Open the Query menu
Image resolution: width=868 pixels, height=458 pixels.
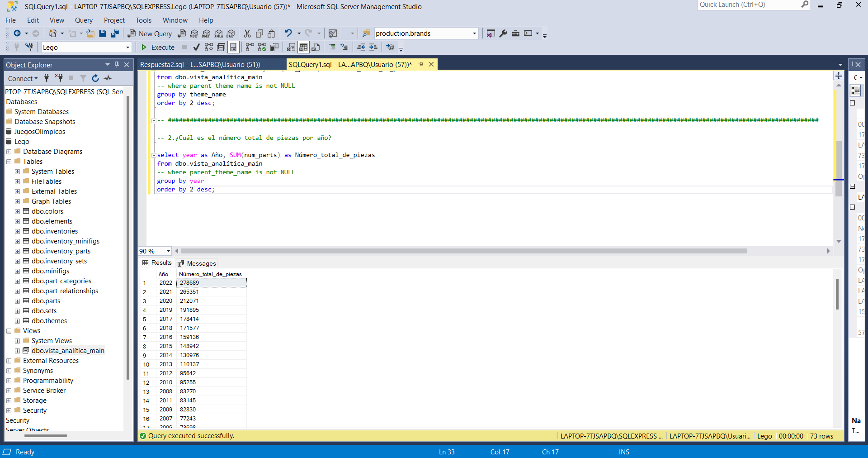click(84, 20)
